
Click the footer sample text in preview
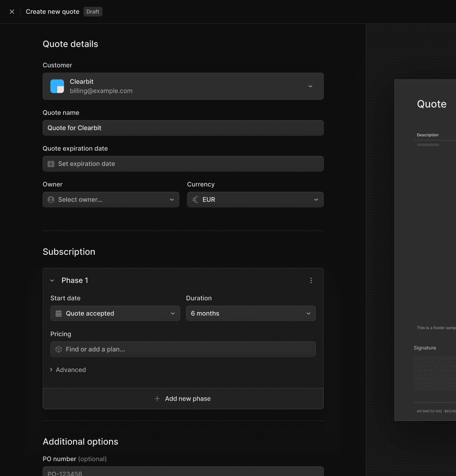(x=436, y=328)
